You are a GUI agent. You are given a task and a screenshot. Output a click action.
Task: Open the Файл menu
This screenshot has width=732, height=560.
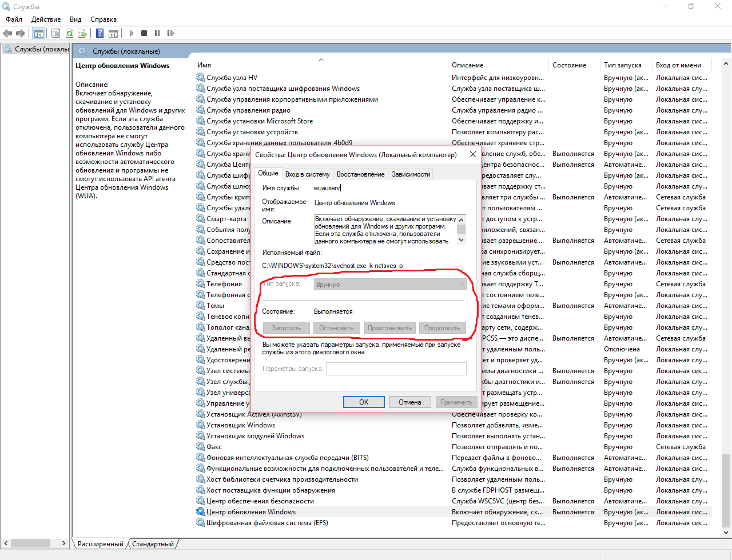pos(14,19)
